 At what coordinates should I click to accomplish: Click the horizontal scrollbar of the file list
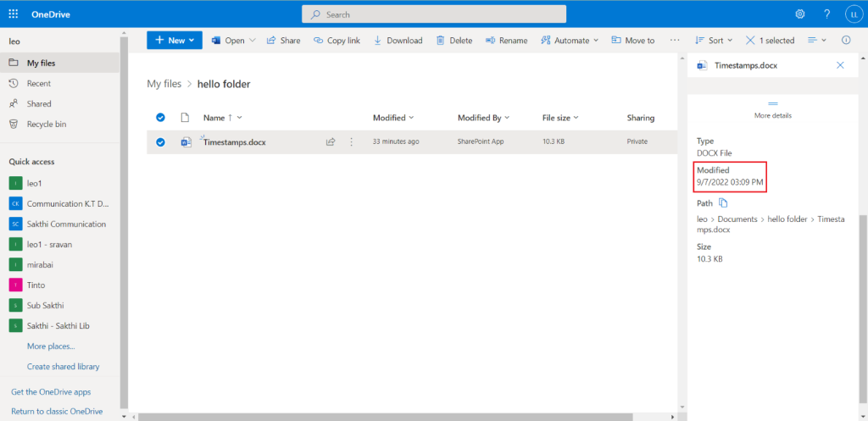[x=385, y=417]
